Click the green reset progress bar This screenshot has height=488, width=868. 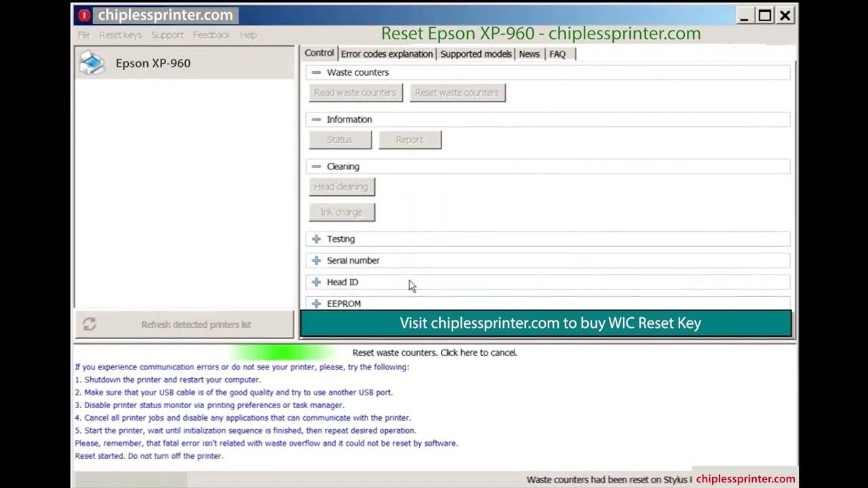(x=281, y=352)
